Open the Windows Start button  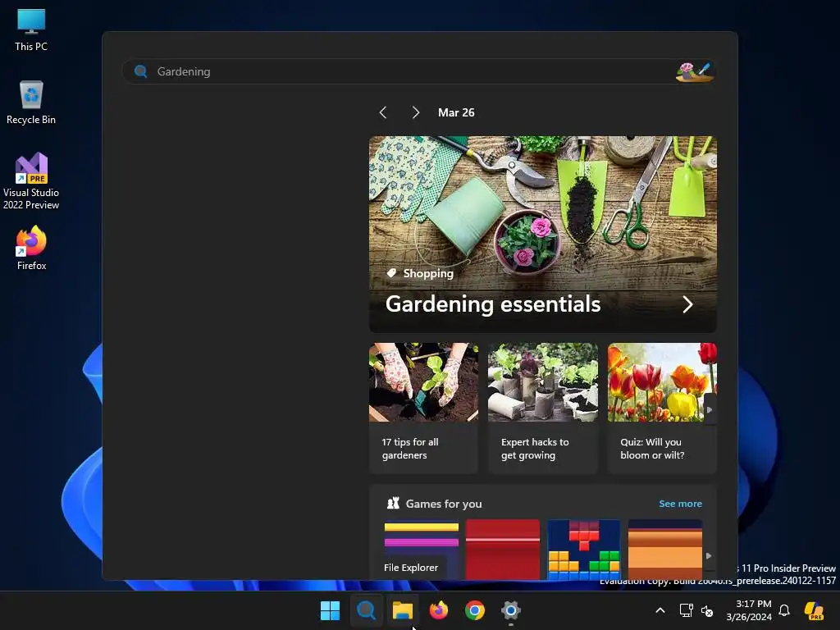click(x=330, y=610)
